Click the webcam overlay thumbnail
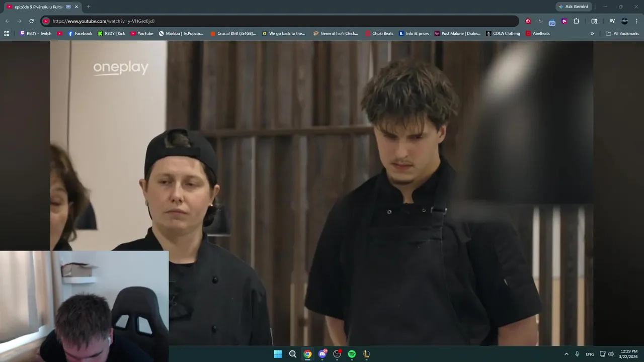644x362 pixels. tap(84, 306)
